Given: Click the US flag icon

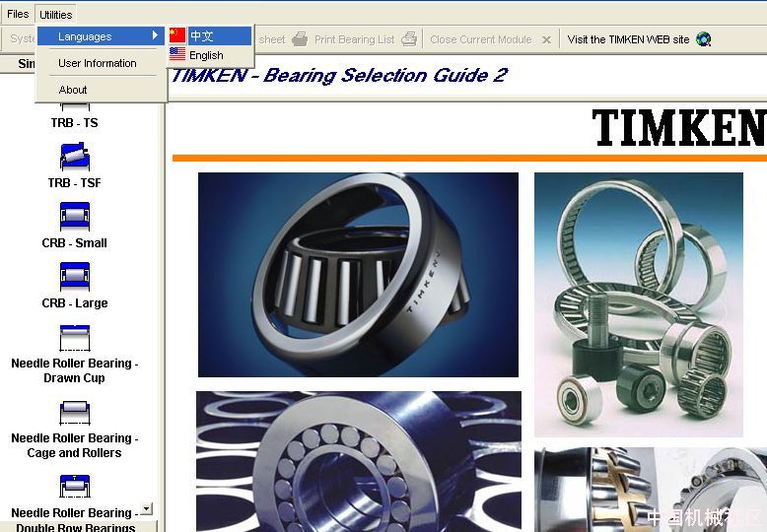Looking at the screenshot, I should pos(177,54).
